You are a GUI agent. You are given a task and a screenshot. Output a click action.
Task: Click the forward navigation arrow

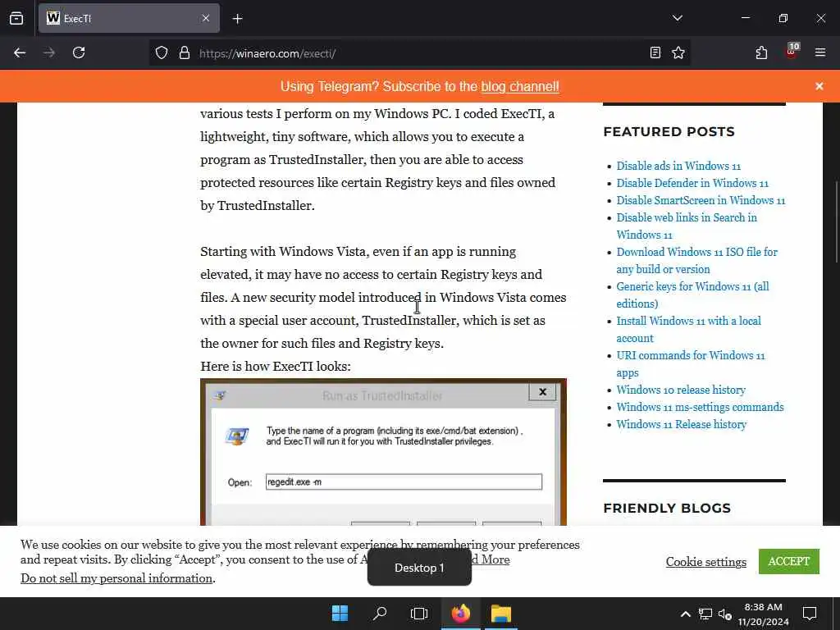coord(48,53)
